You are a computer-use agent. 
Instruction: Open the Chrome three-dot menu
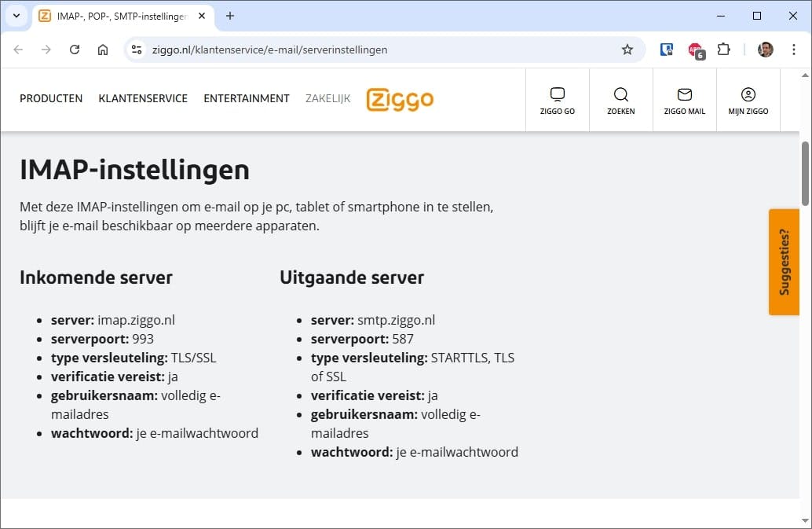tap(793, 49)
